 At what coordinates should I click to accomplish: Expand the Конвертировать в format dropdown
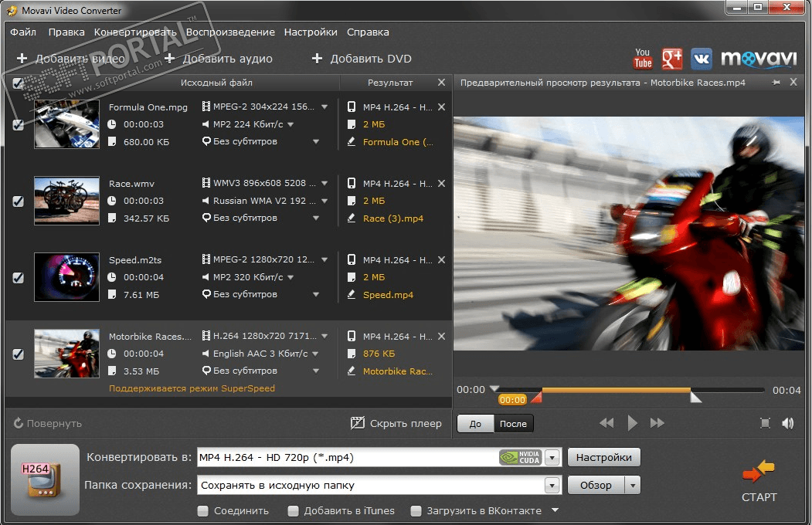(552, 458)
